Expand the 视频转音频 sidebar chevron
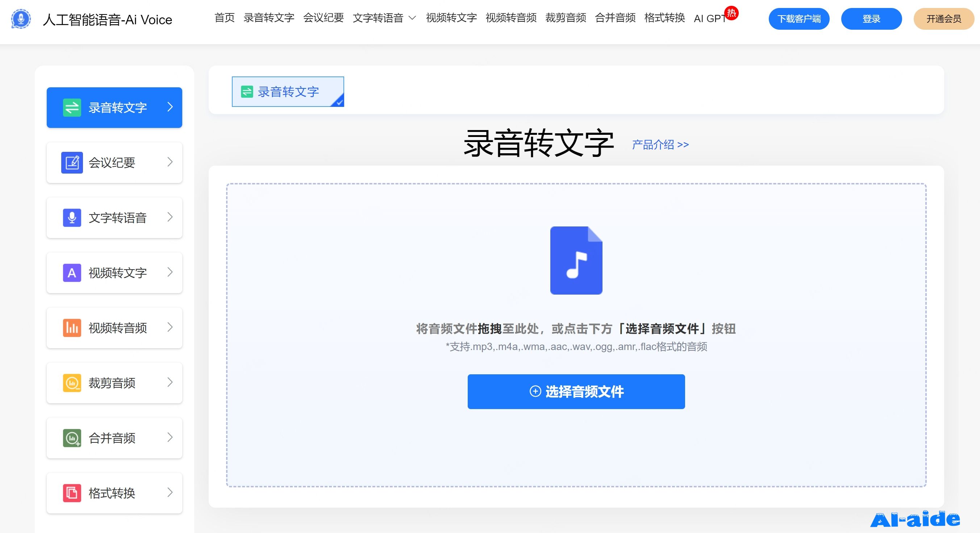Screen dimensions: 980x533 tap(170, 327)
